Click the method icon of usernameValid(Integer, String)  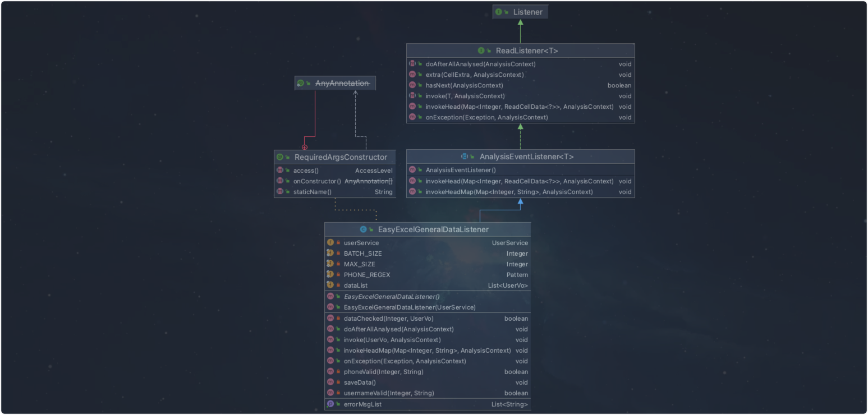coord(330,393)
